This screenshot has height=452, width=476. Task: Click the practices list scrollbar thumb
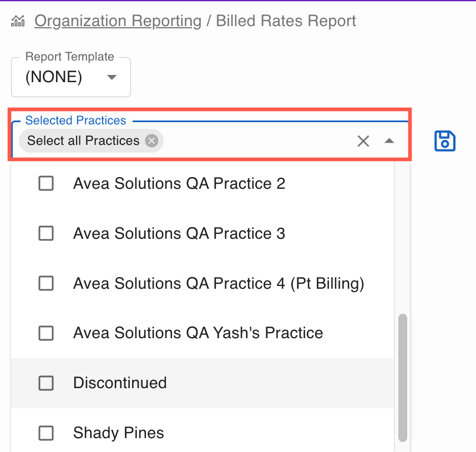pyautogui.click(x=403, y=378)
